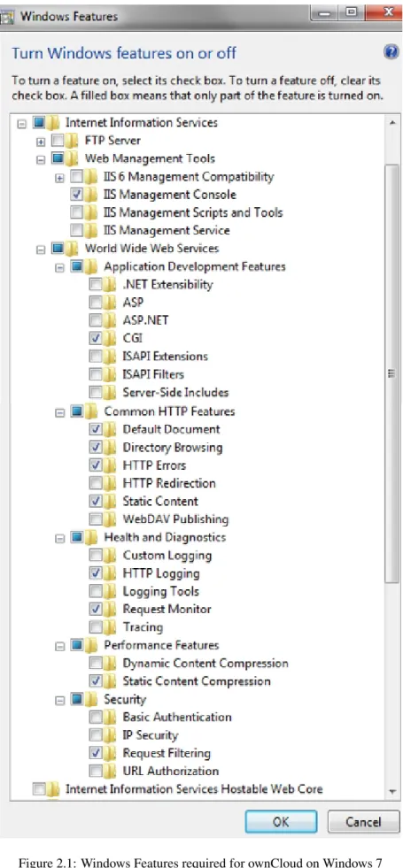Viewport: 403px width, 868px height.
Task: Select the IIS Management Service label
Action: (x=167, y=230)
